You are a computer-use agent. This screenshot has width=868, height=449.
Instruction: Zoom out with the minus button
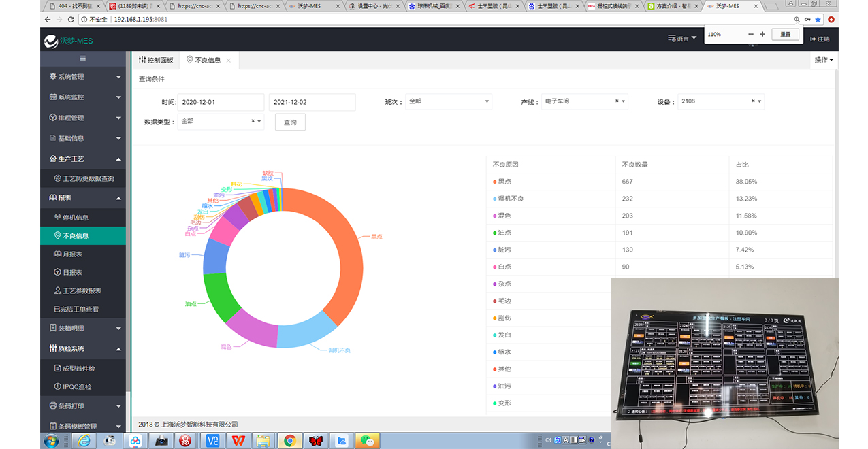coord(751,34)
